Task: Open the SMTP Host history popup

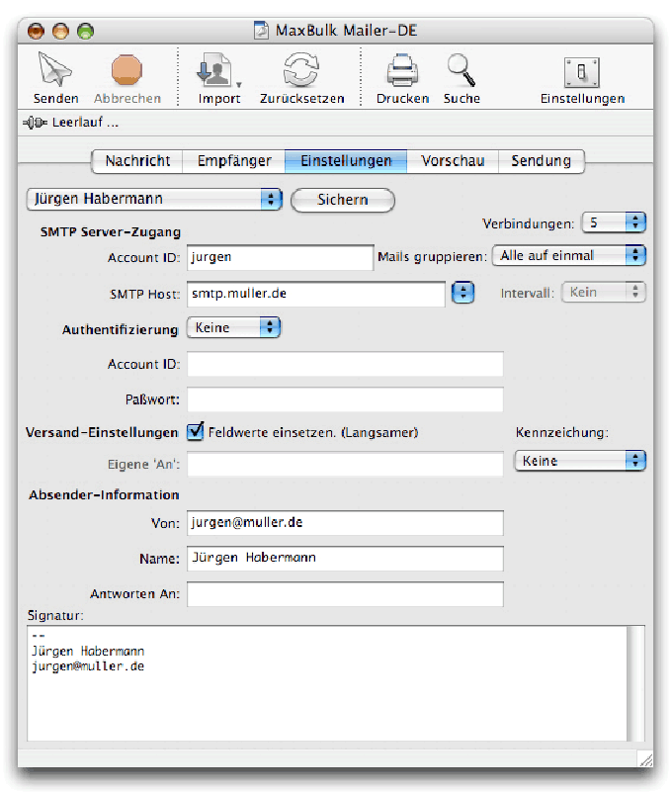Action: click(462, 292)
